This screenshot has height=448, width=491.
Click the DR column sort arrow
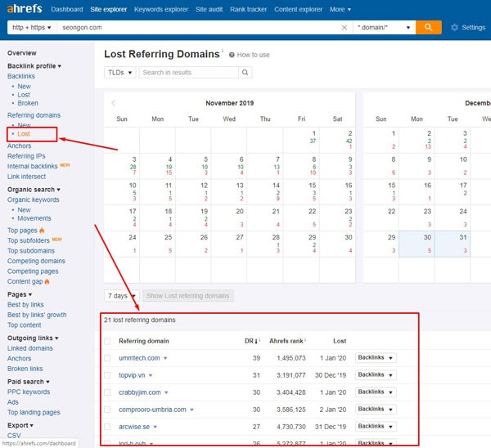pyautogui.click(x=256, y=342)
